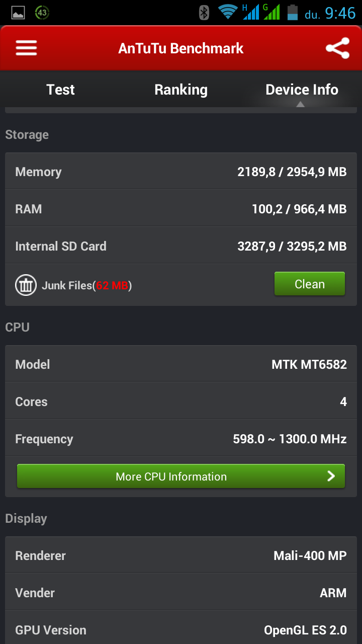Screen dimensions: 362x644
Task: Tap the battery status icon
Action: (292, 13)
